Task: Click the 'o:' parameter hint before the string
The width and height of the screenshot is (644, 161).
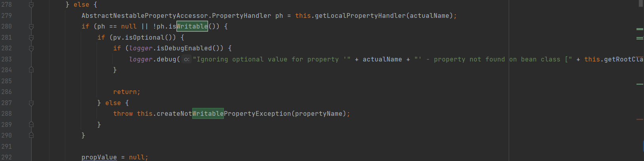Action: click(x=187, y=59)
